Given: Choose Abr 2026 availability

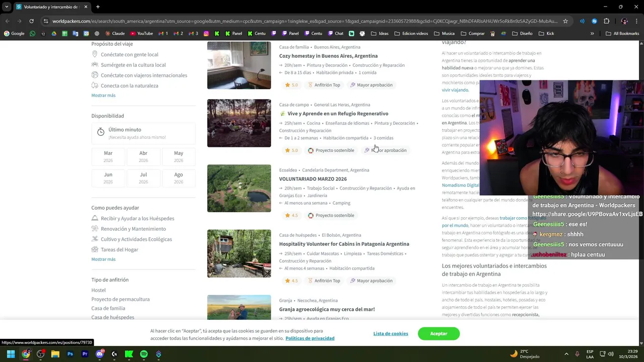Looking at the screenshot, I should (x=143, y=156).
